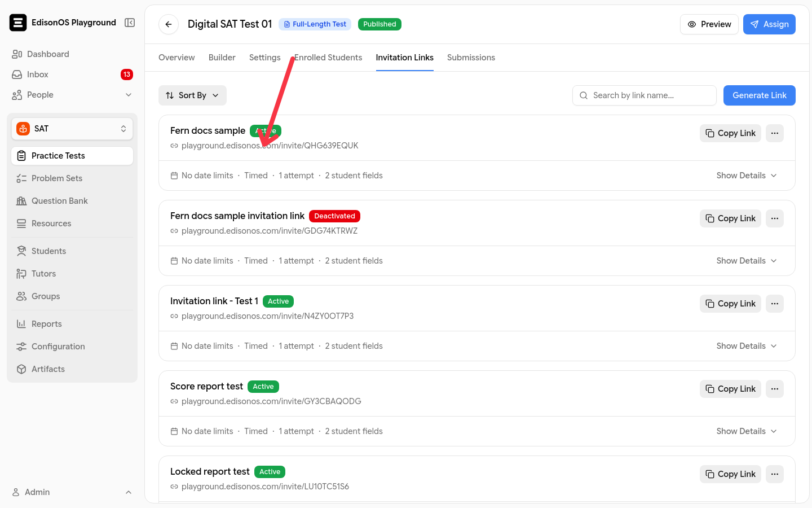
Task: Click the Generate Link button
Action: coord(760,95)
